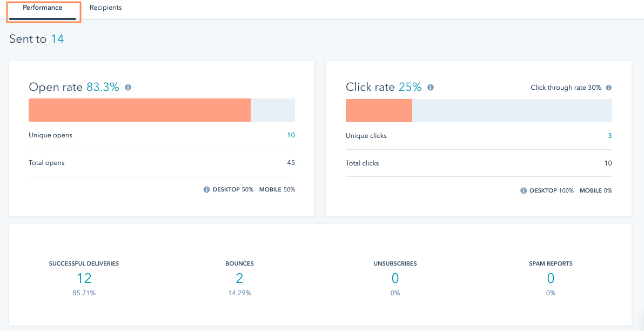644x331 pixels.
Task: Open the Sent to 14 recipients link
Action: point(57,39)
